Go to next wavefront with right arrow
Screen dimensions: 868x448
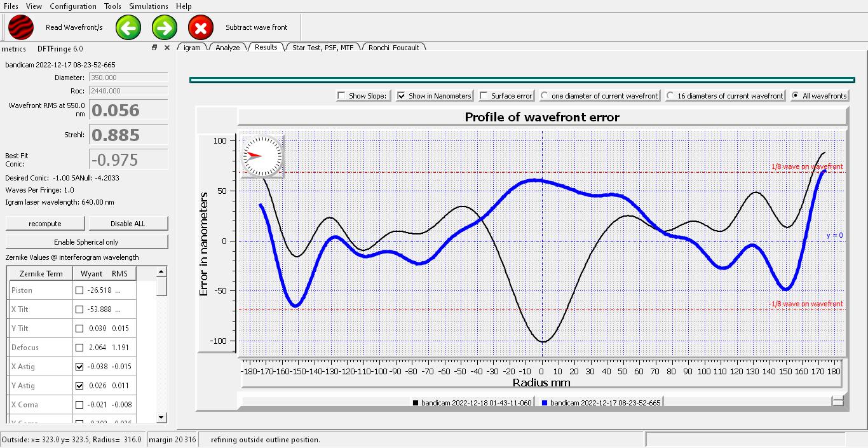(x=165, y=27)
